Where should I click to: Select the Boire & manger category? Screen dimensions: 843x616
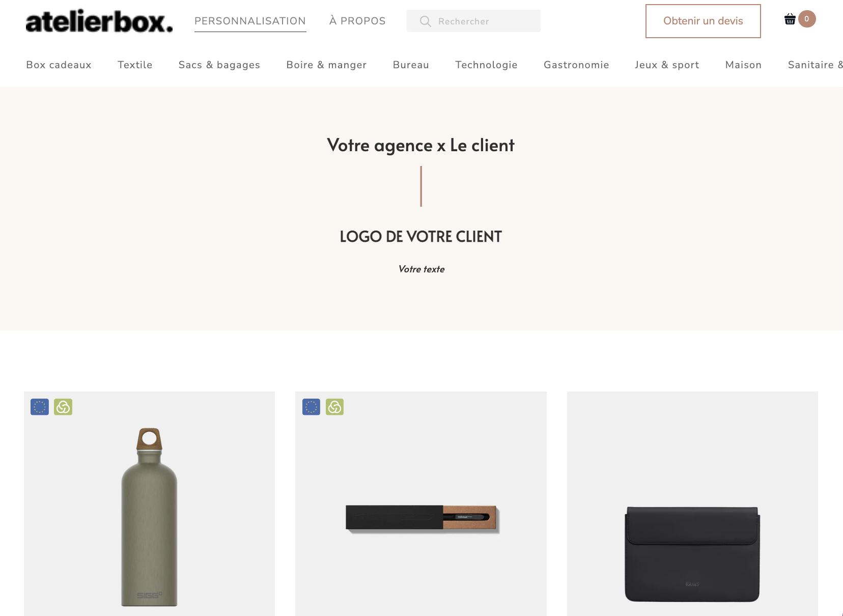click(326, 65)
